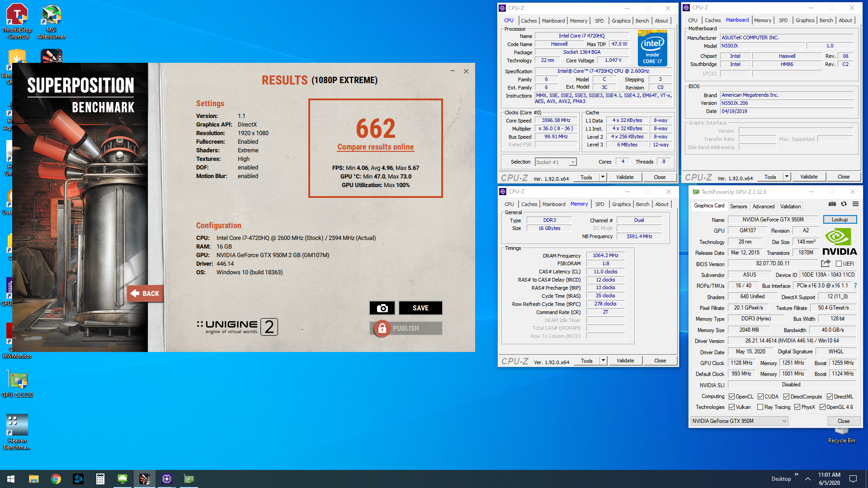The image size is (868, 488).
Task: Click SAVE button in Superposition results
Action: [x=420, y=308]
